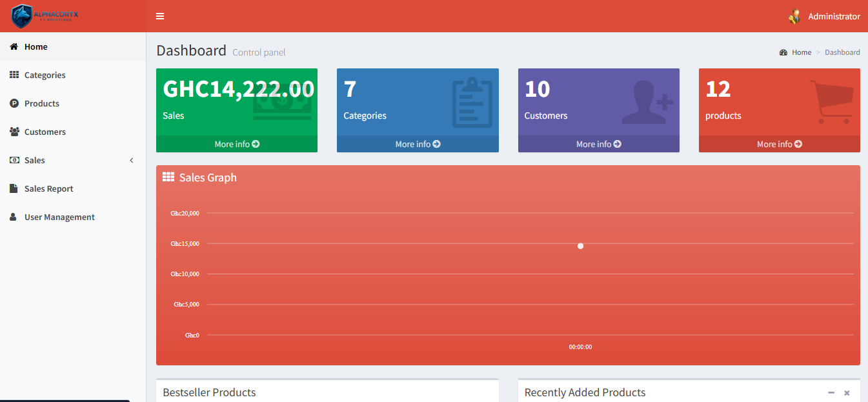Click More info on the Sales card

237,144
